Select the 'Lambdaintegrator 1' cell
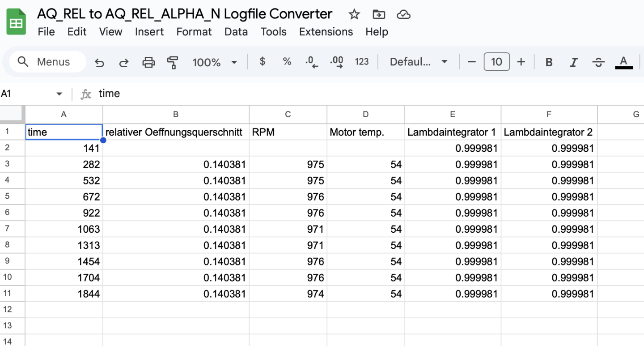 click(453, 132)
